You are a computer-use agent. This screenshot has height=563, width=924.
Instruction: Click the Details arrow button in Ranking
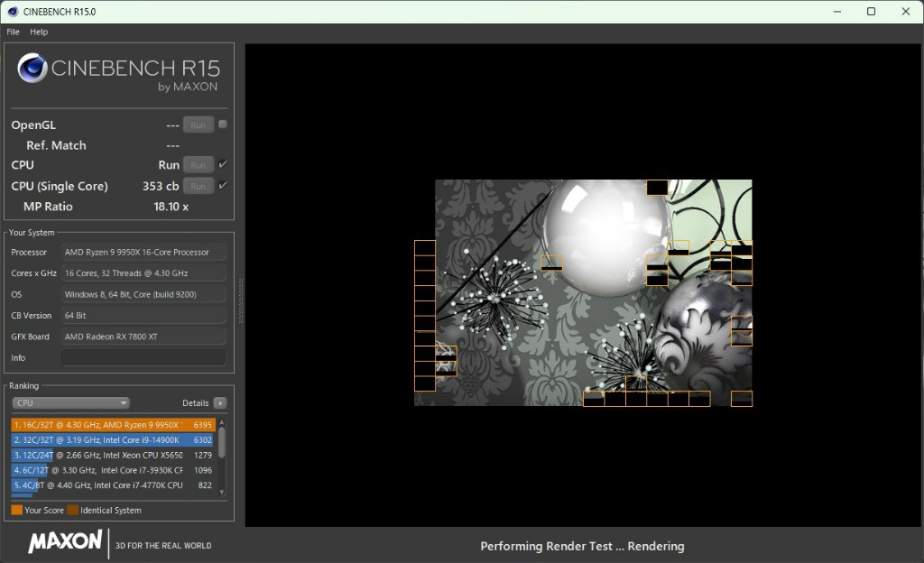click(220, 403)
